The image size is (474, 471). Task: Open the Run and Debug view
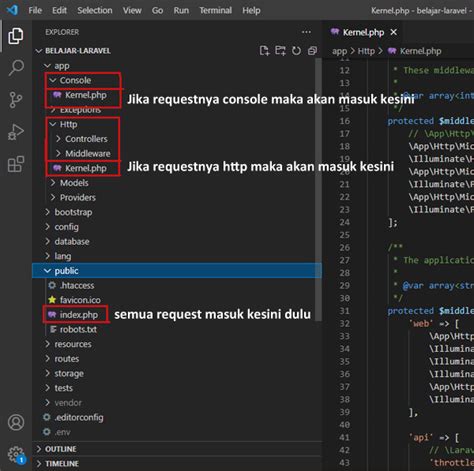[x=16, y=132]
